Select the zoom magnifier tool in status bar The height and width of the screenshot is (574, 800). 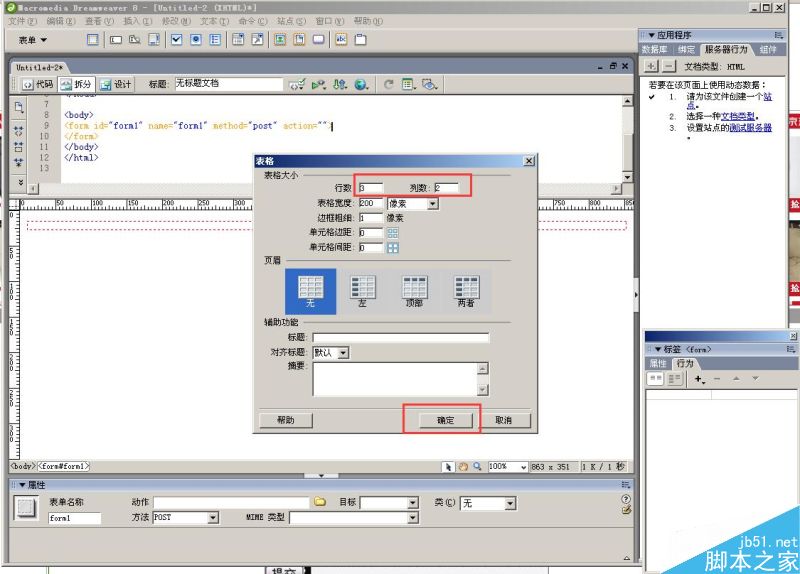coord(477,466)
